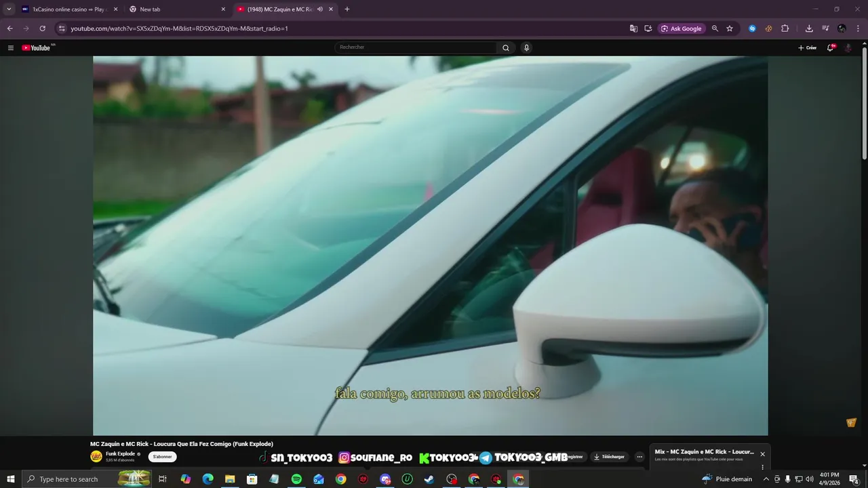Open the YouTube account avatar menu
Viewport: 868px width, 488px height.
(x=848, y=47)
